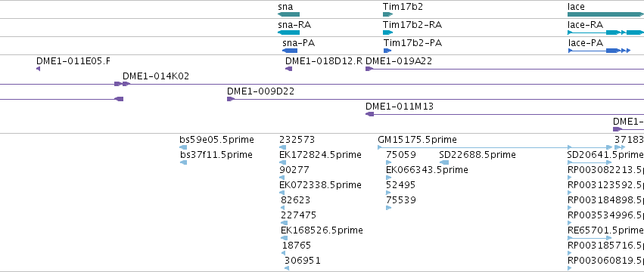Select the sna-RA transcript glyph
Image resolution: width=644 pixels, height=272 pixels.
[x=288, y=32]
